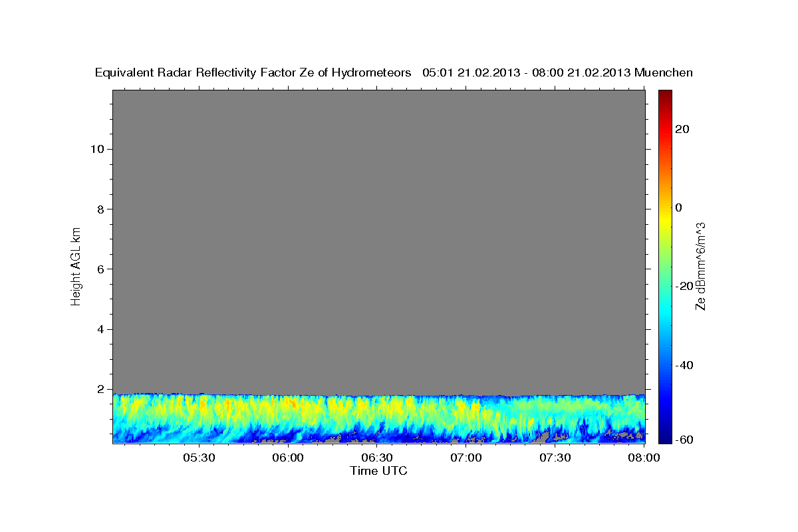Click the 06:00 time tick label

[289, 458]
